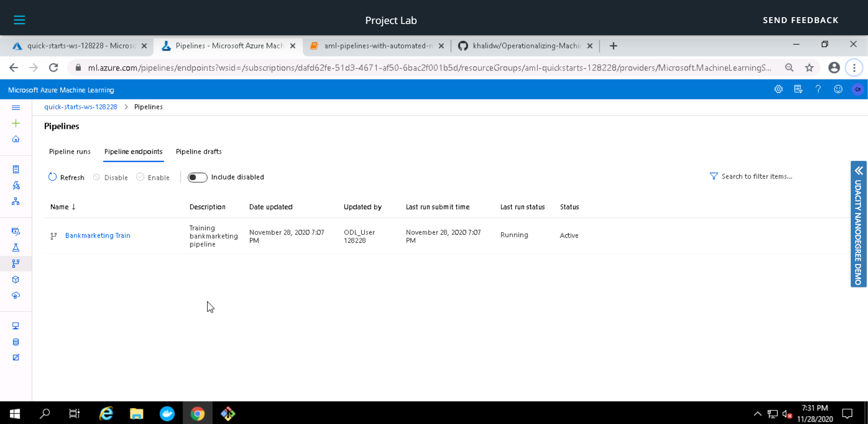Select the Pipeline endpoints tab
Screen dimensions: 868x424
point(133,151)
